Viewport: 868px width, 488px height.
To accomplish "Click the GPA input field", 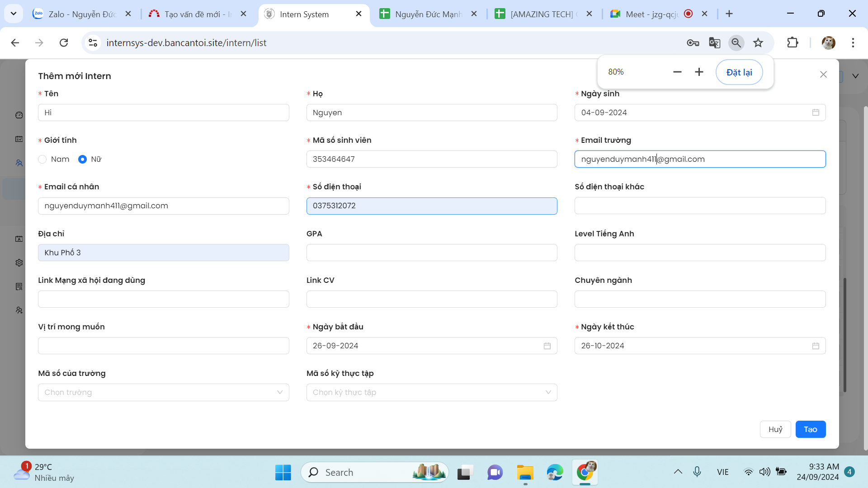I will point(431,253).
